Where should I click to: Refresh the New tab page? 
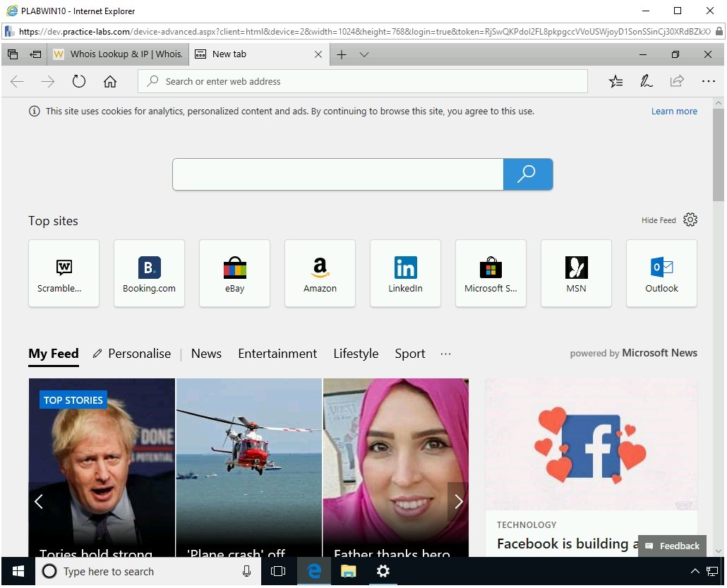(x=78, y=81)
